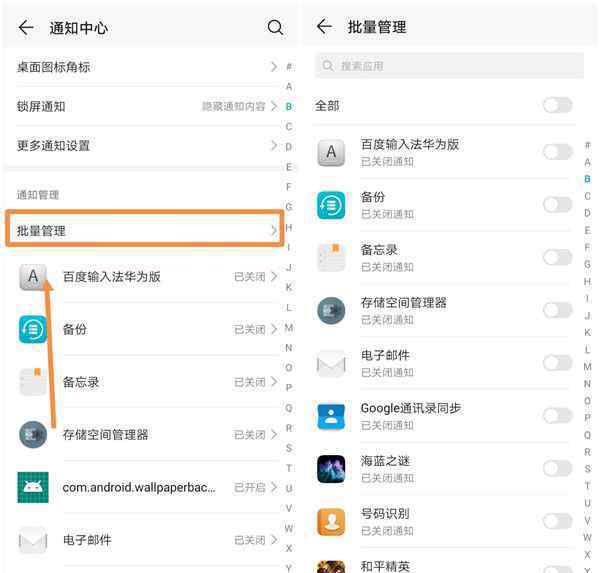Tap the 存储空间管理器 icon in right list

(331, 310)
